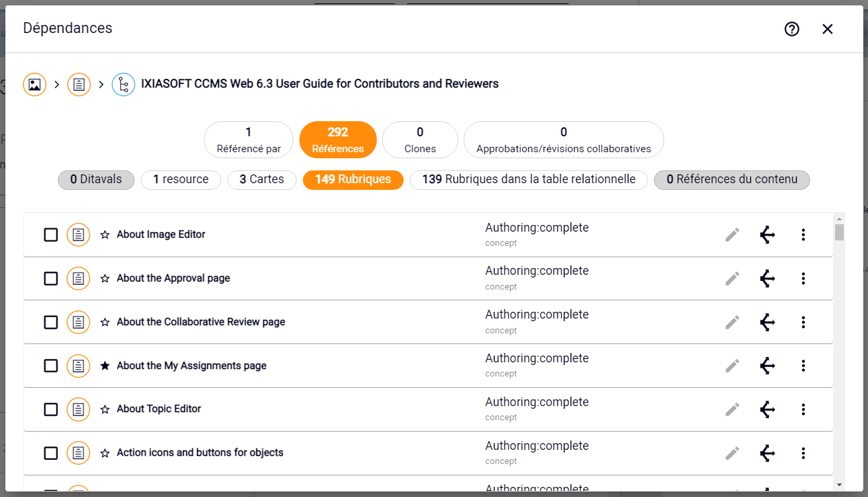Filter by 1 resource chip
This screenshot has width=868, height=497.
181,180
